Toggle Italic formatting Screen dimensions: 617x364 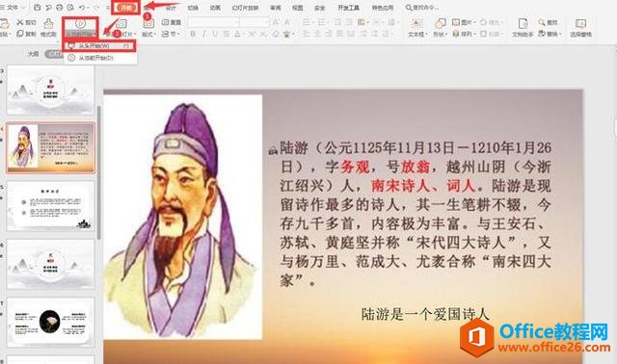[x=203, y=35]
